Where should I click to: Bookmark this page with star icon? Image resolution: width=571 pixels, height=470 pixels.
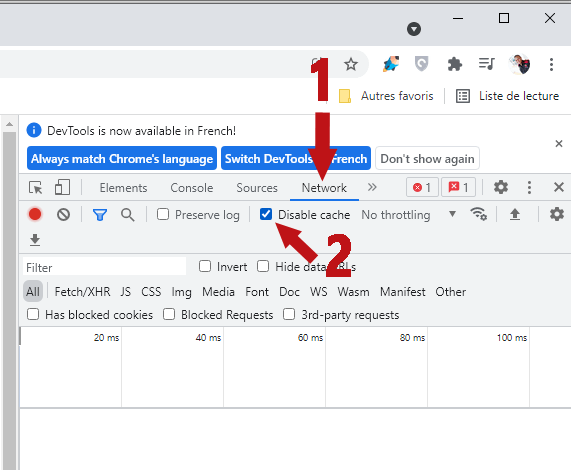coord(351,64)
